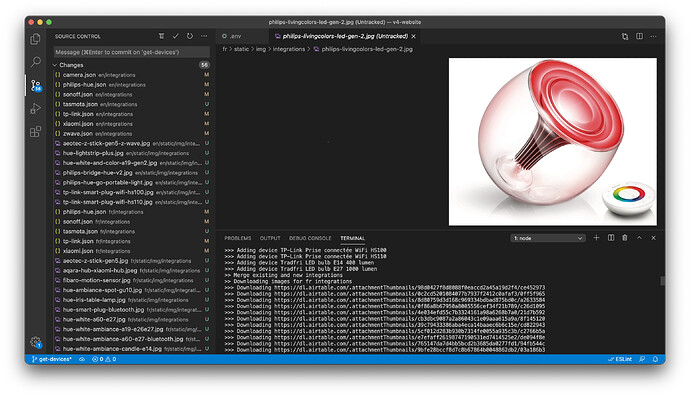690x397 pixels.
Task: Switch to the Debug Console tab
Action: click(x=310, y=238)
